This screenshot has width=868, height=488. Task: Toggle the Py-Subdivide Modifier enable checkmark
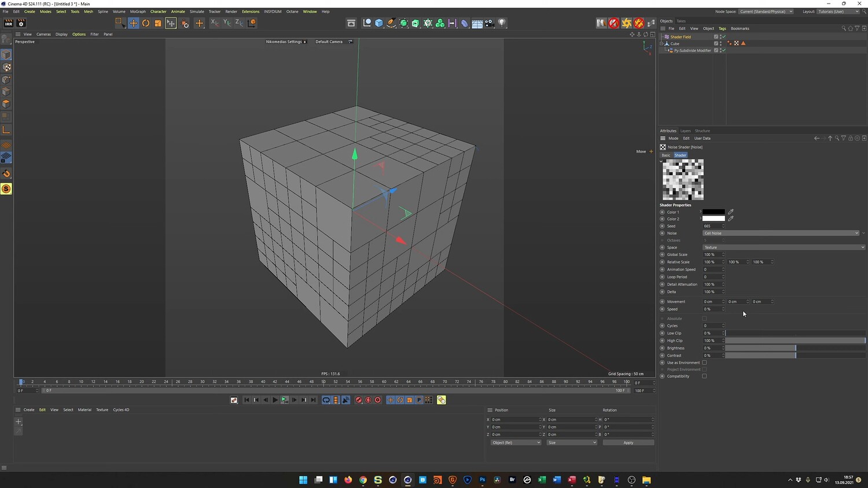[723, 50]
